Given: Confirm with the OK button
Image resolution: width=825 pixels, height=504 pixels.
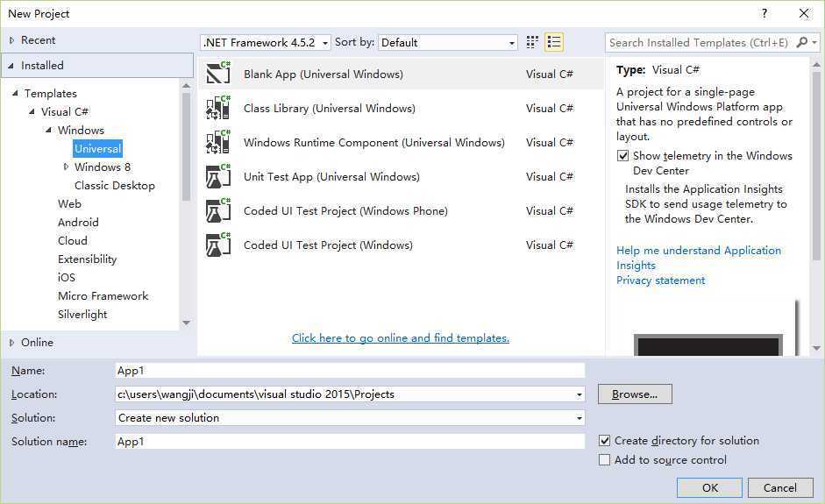Looking at the screenshot, I should (709, 487).
